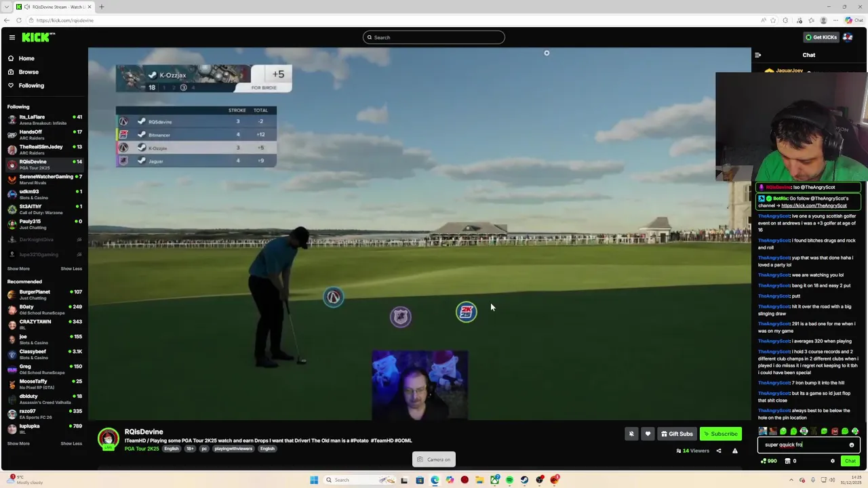Open the taskbar clock and date
868x488 pixels.
click(850, 480)
